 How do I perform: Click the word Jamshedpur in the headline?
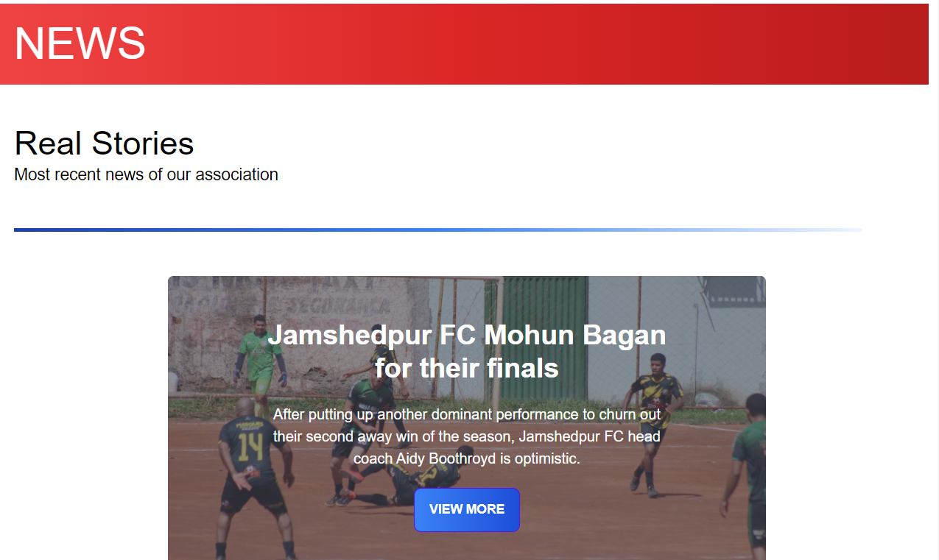[349, 336]
